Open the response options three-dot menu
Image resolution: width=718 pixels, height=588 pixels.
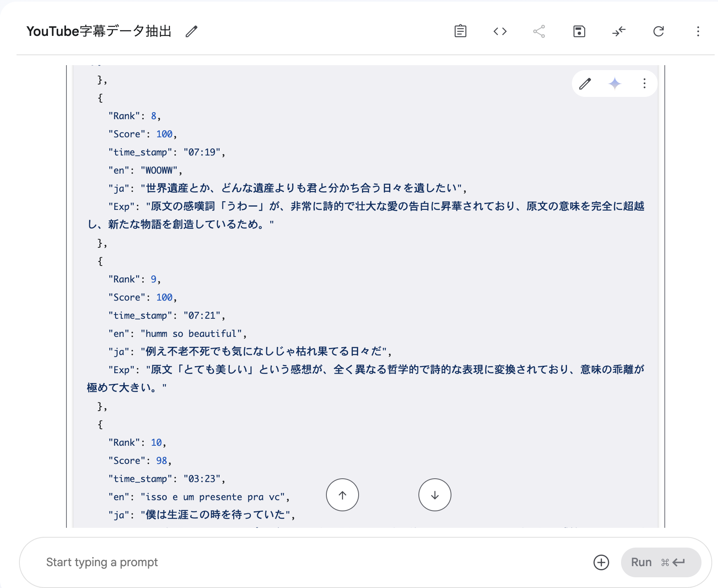(x=644, y=84)
